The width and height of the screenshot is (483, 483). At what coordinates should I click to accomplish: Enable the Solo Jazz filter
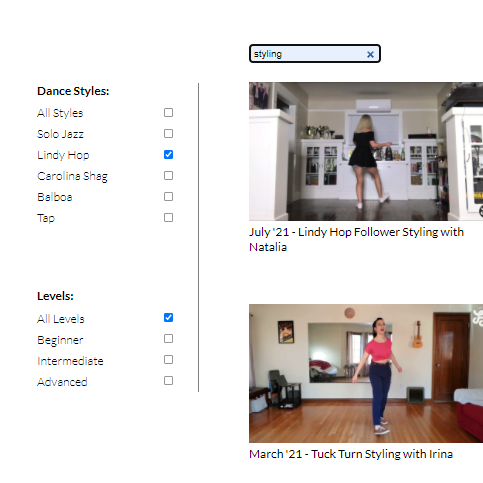[x=168, y=134]
